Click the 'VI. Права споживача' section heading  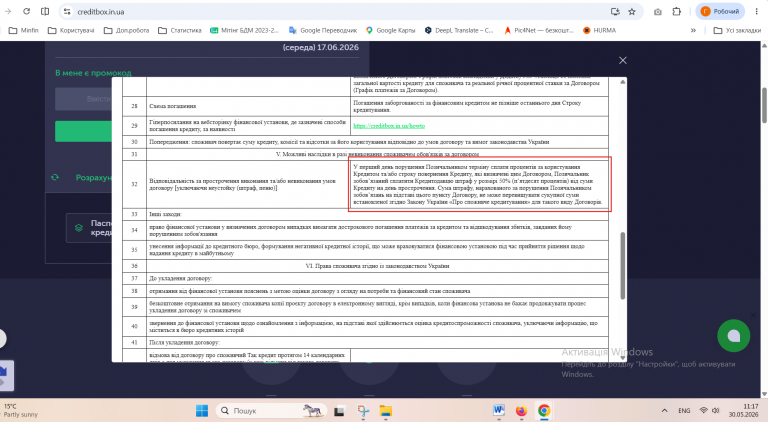tap(377, 266)
